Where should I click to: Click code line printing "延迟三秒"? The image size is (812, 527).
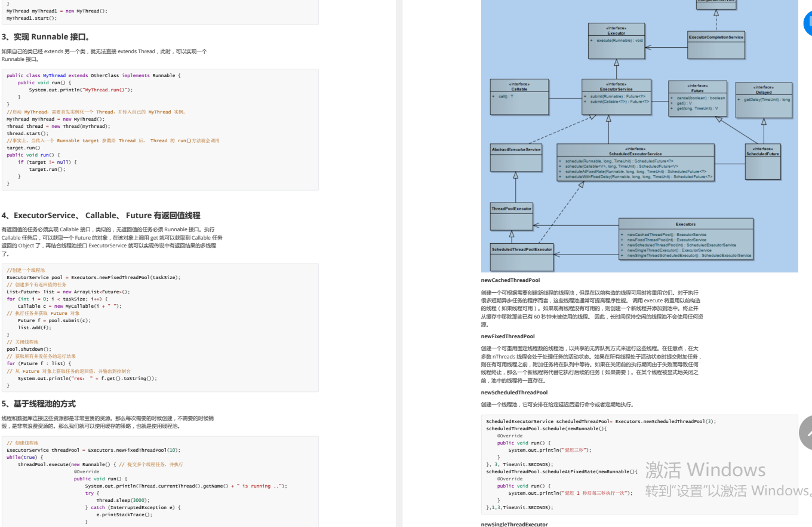[549, 450]
